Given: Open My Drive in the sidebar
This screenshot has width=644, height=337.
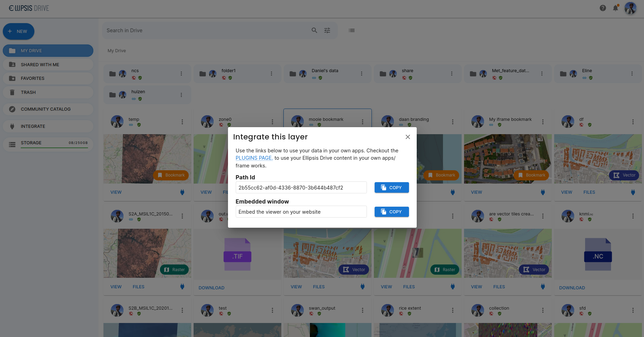Looking at the screenshot, I should [x=48, y=50].
